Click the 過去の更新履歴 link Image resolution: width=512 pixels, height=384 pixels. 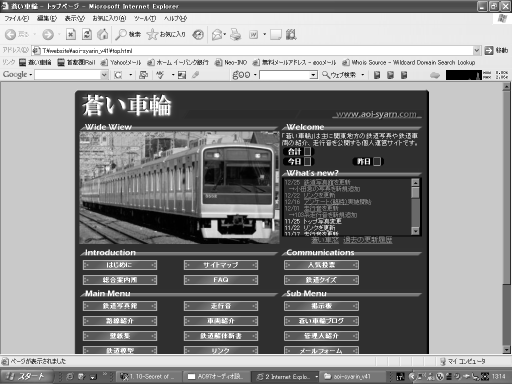368,240
